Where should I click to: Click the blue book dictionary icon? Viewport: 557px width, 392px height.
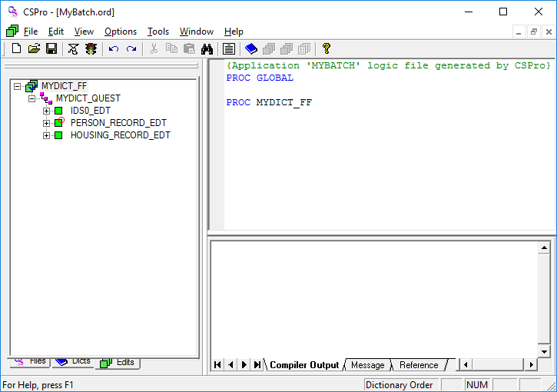(251, 48)
